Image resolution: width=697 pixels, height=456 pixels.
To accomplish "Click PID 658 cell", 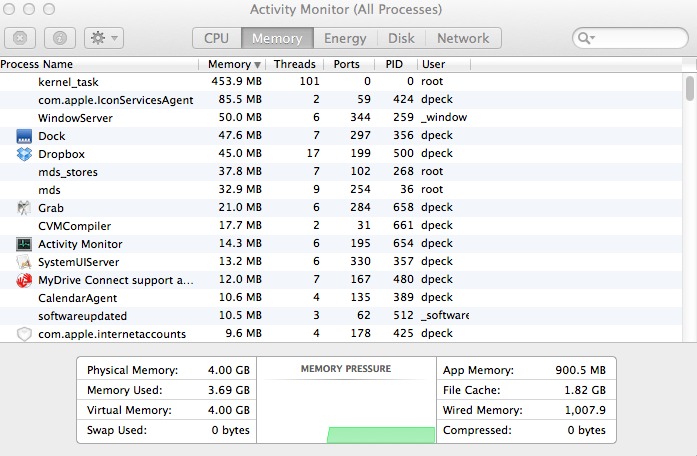I will pyautogui.click(x=403, y=207).
